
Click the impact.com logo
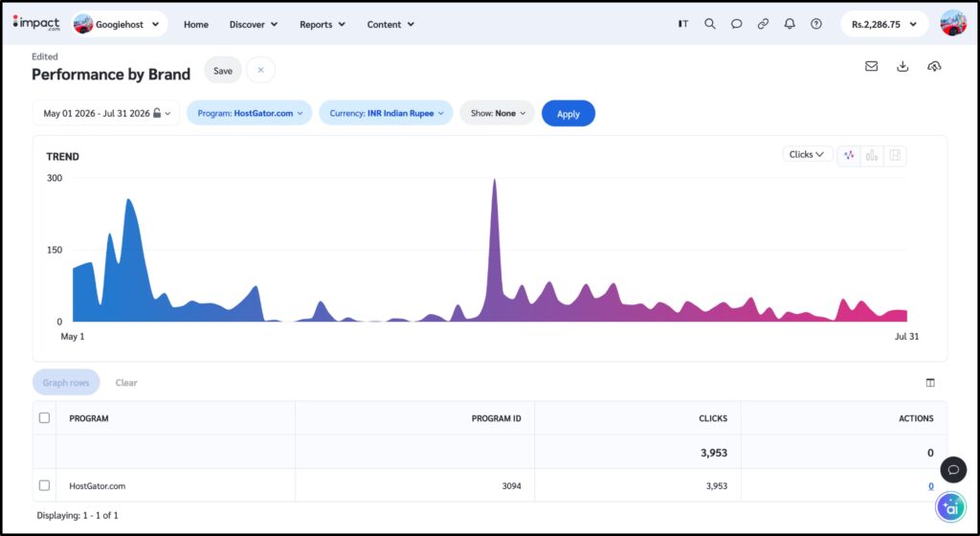pyautogui.click(x=36, y=23)
